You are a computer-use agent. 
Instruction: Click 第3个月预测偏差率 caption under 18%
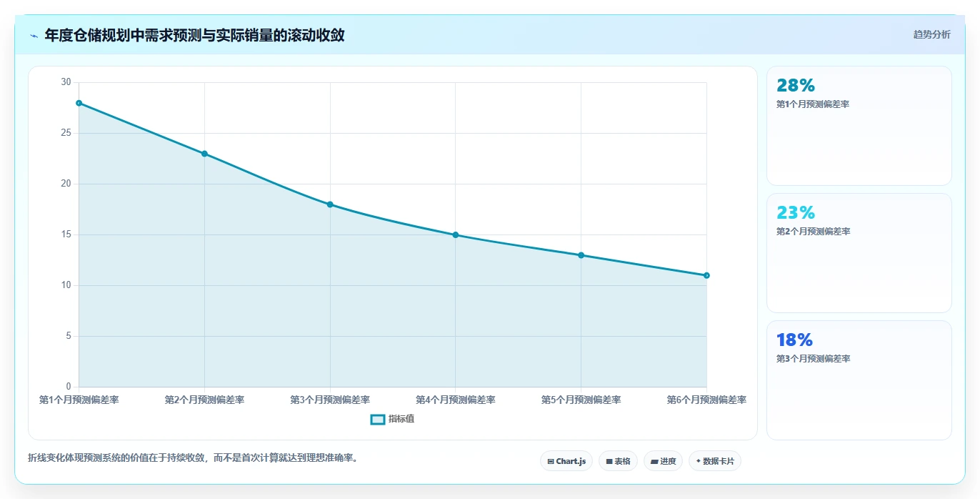(x=813, y=359)
